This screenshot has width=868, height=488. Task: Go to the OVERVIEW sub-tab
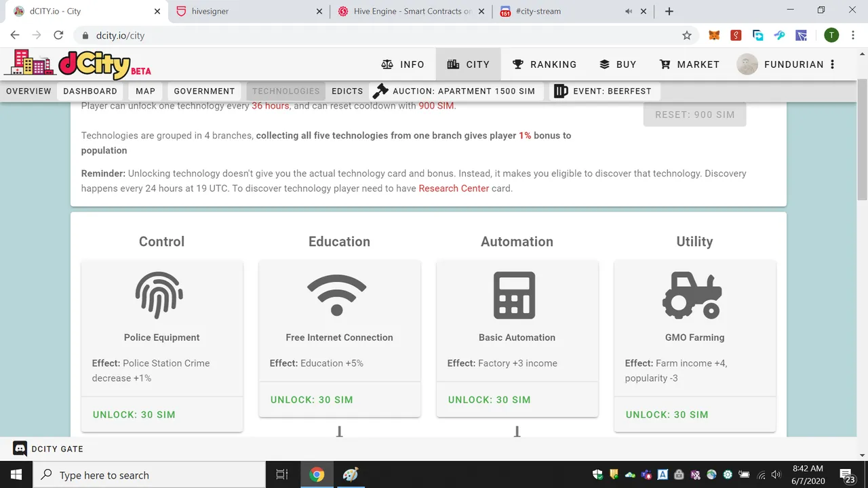coord(28,91)
